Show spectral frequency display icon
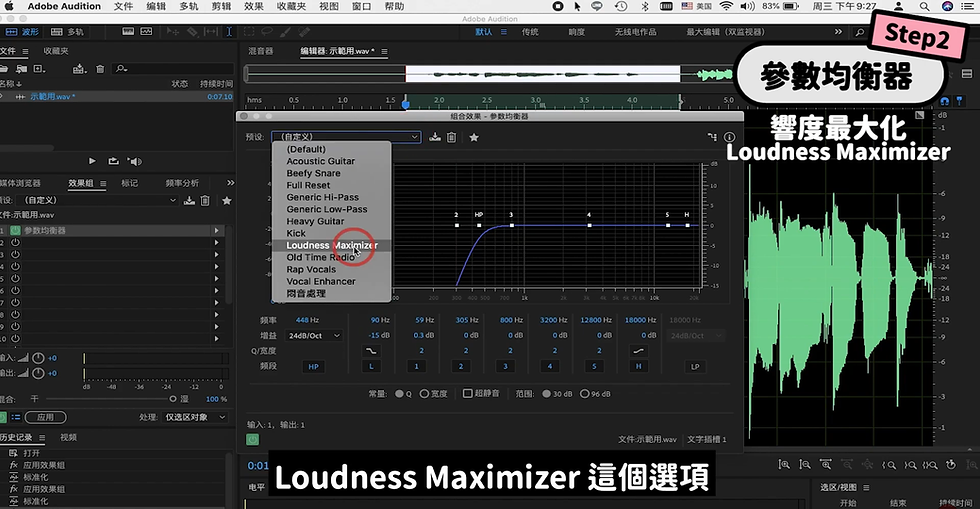The image size is (980, 509). [x=128, y=31]
